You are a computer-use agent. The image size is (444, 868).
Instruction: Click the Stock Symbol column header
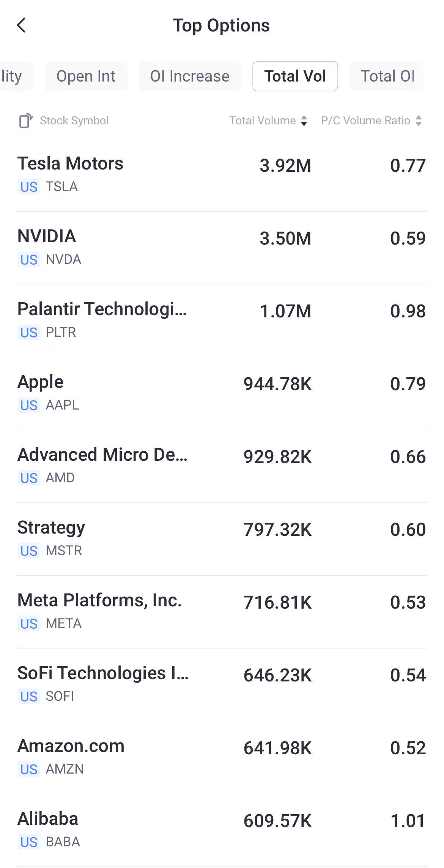point(74,121)
